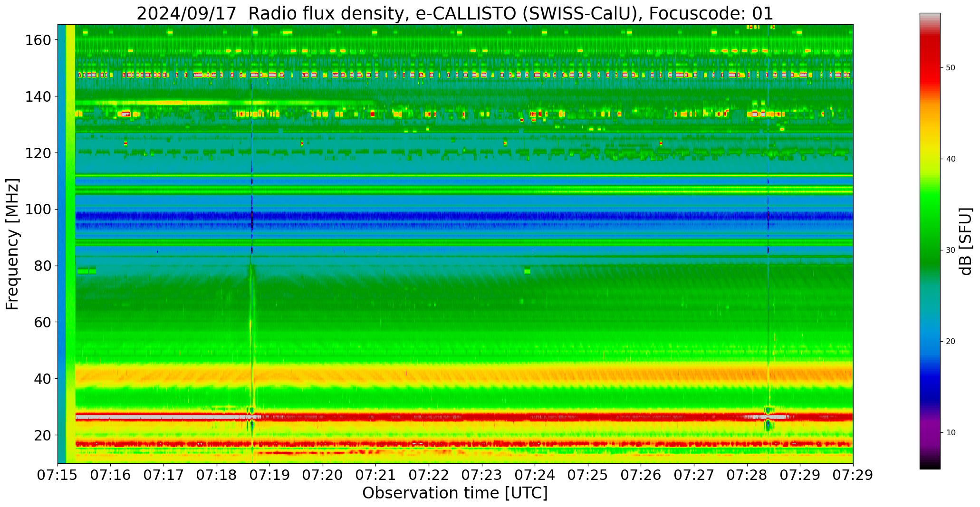
Task: Click the 07:22 time tick label
Action: pos(429,475)
